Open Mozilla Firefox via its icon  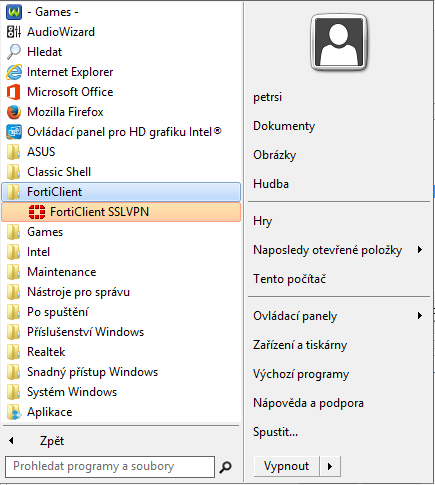(x=14, y=112)
